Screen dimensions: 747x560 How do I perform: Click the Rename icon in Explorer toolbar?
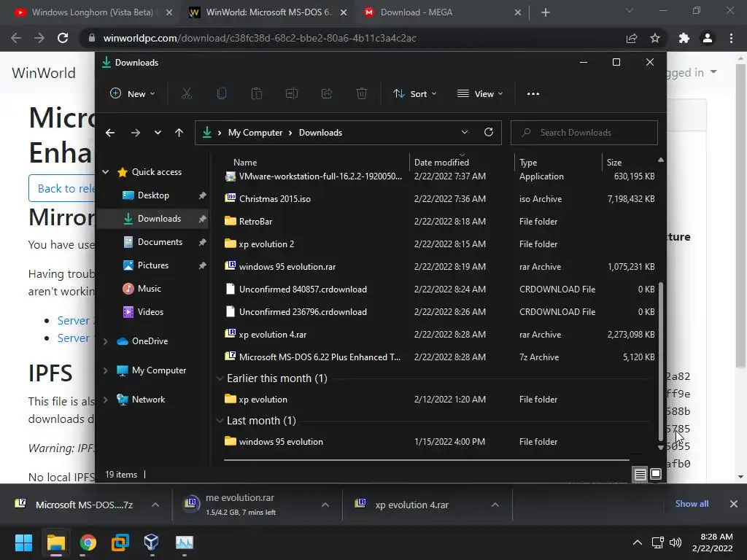pyautogui.click(x=292, y=94)
